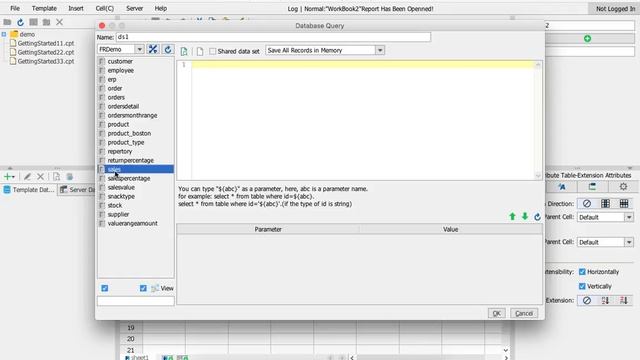640x360 pixels.
Task: Open GettingStarted11.cpt in file tree
Action: coord(46,43)
